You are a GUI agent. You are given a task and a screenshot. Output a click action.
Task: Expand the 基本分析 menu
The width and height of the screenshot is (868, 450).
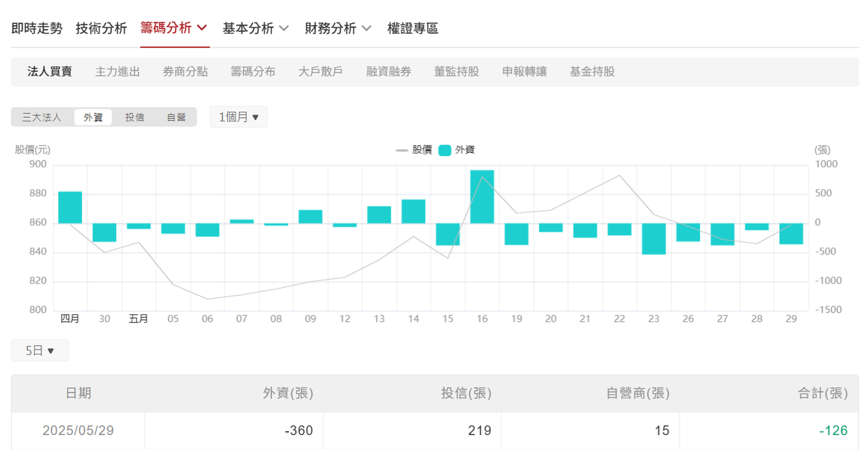(256, 28)
